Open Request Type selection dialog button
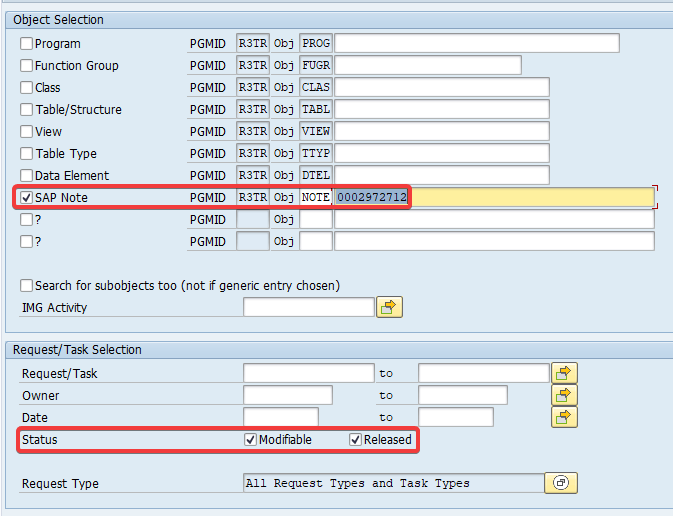This screenshot has width=673, height=516. tap(561, 483)
